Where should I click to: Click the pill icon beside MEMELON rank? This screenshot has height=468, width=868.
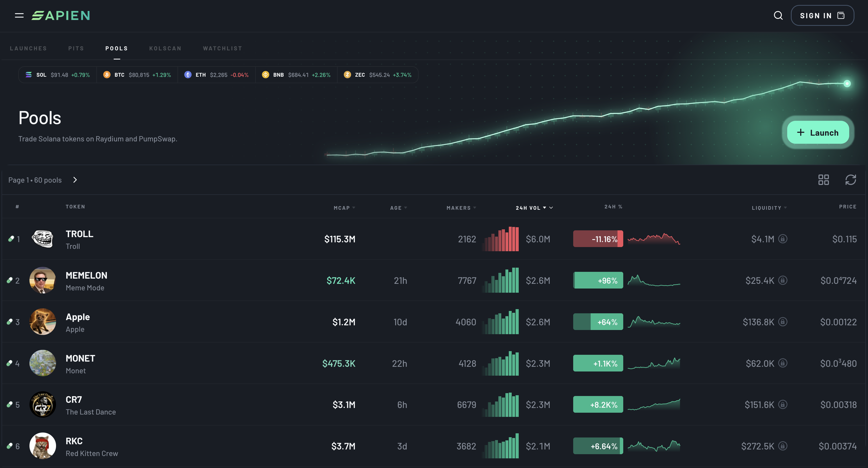pos(9,280)
